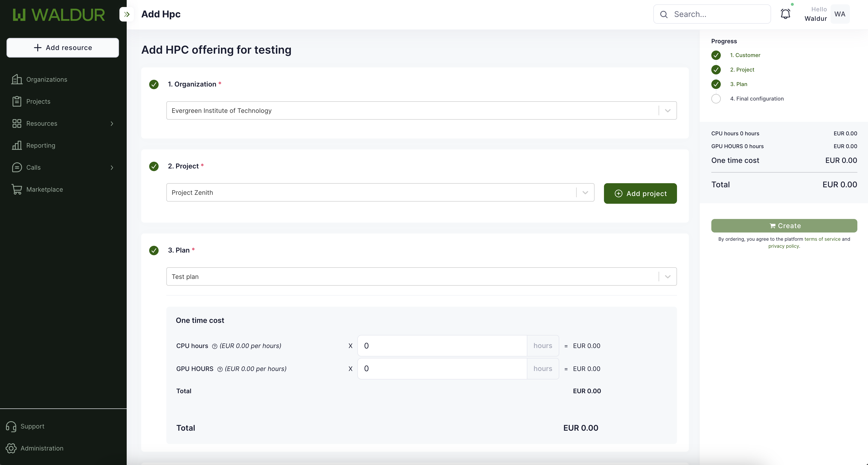Click the Reporting bar chart icon
Viewport: 868px width, 465px height.
[16, 145]
